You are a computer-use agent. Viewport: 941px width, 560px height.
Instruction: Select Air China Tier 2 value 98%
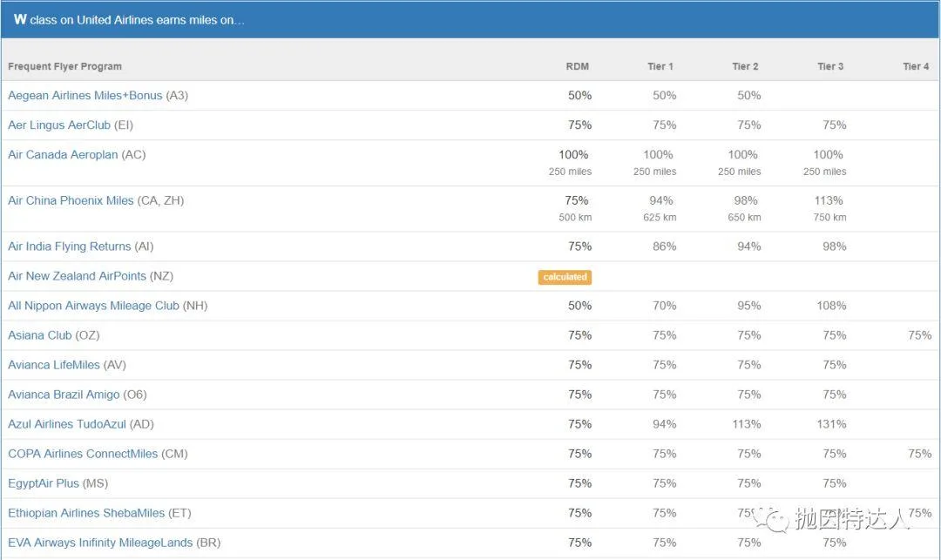pos(745,200)
